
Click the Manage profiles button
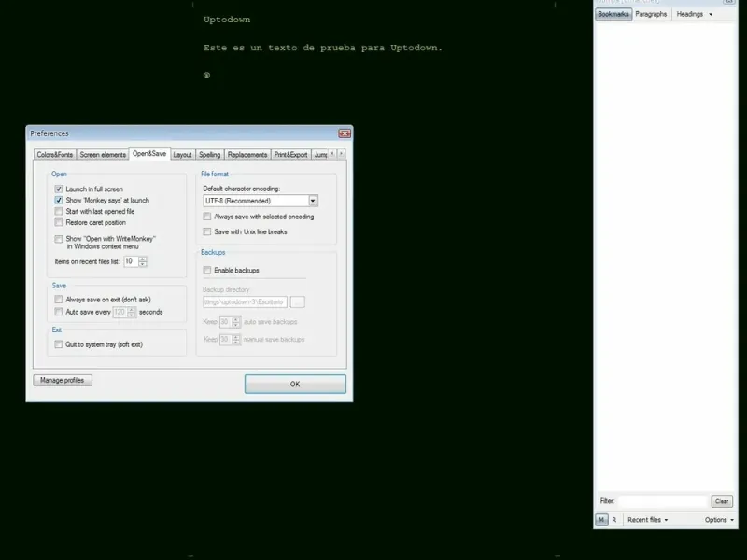(63, 381)
